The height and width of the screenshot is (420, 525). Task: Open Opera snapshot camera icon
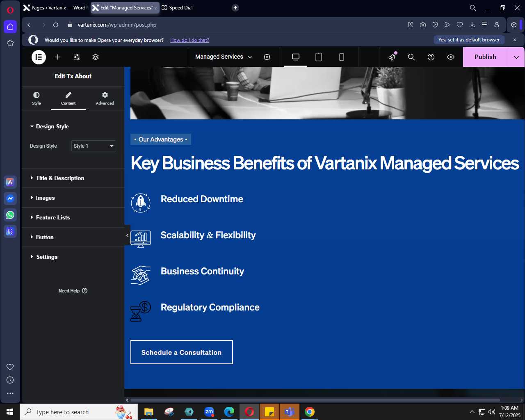coord(423,25)
